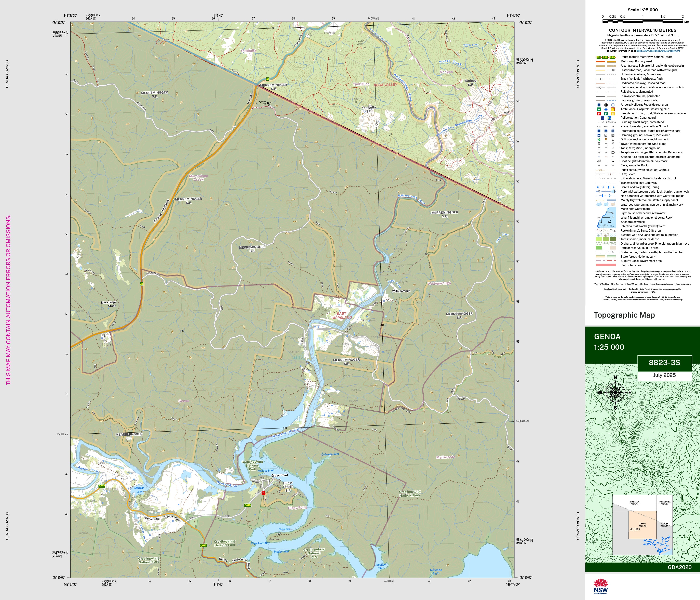Click the Golf course legend icon

[x=599, y=140]
